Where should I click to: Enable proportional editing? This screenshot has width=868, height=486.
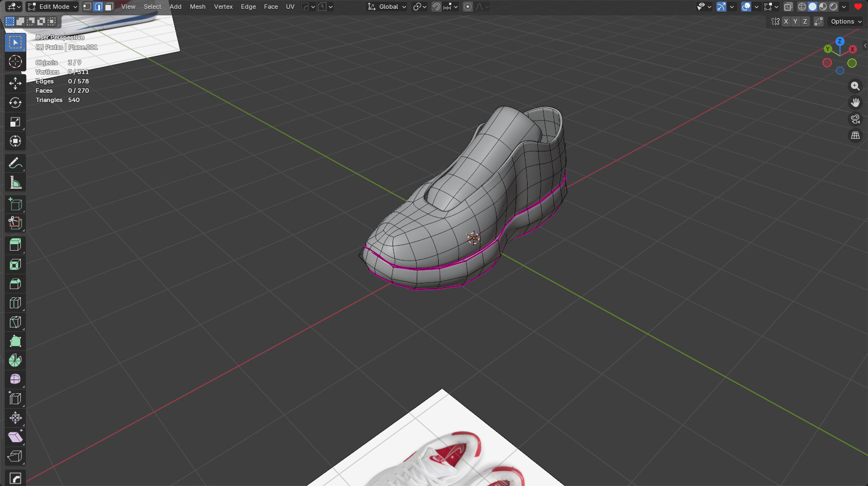pos(468,7)
